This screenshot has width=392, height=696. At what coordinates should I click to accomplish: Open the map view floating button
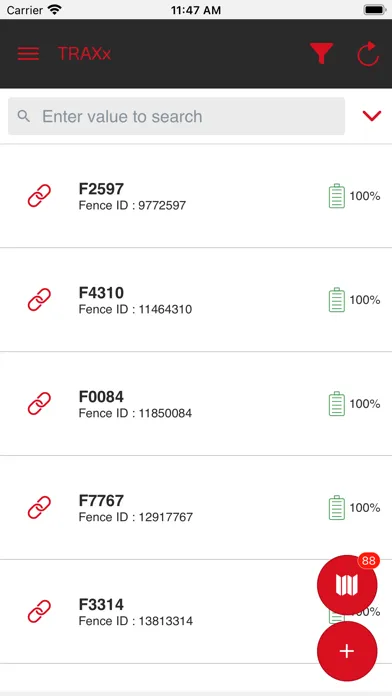tap(347, 585)
